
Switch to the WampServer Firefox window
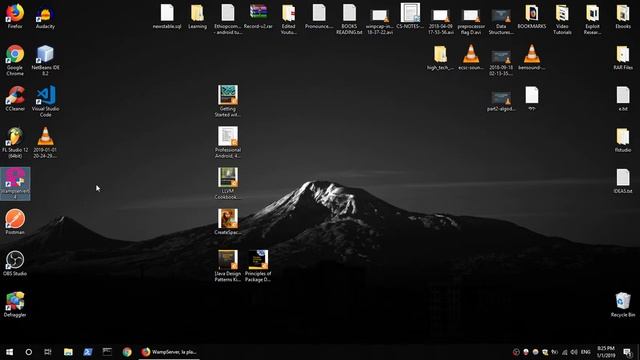click(169, 352)
